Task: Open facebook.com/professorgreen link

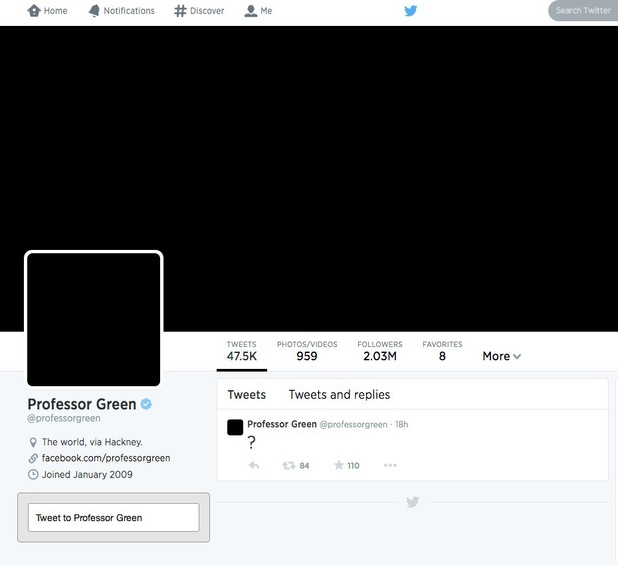Action: tap(106, 458)
